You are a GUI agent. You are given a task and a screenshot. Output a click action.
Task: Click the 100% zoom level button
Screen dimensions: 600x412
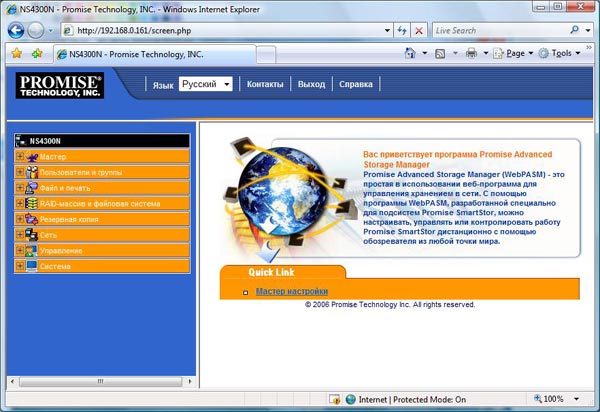coord(549,399)
